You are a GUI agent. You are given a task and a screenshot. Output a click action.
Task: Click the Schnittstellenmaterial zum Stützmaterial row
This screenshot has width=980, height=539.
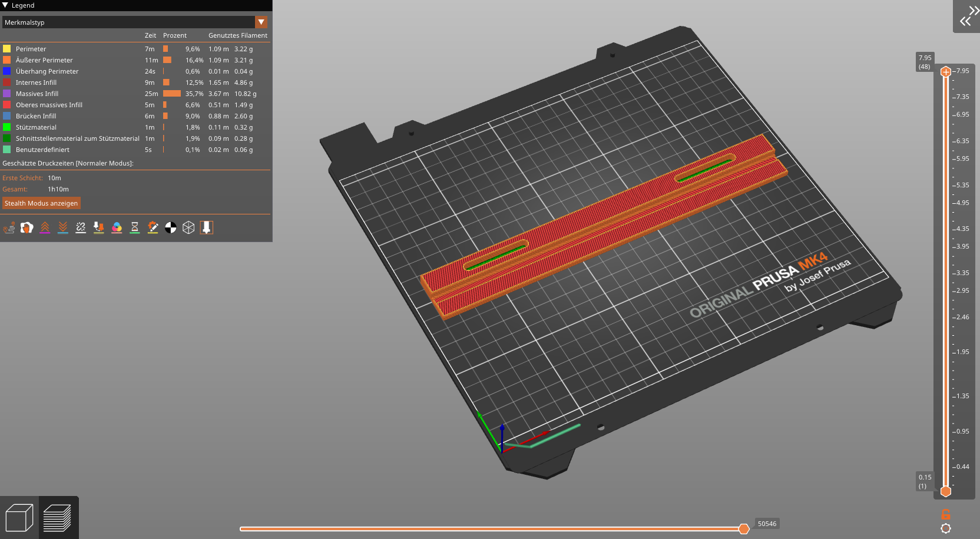[x=136, y=138]
